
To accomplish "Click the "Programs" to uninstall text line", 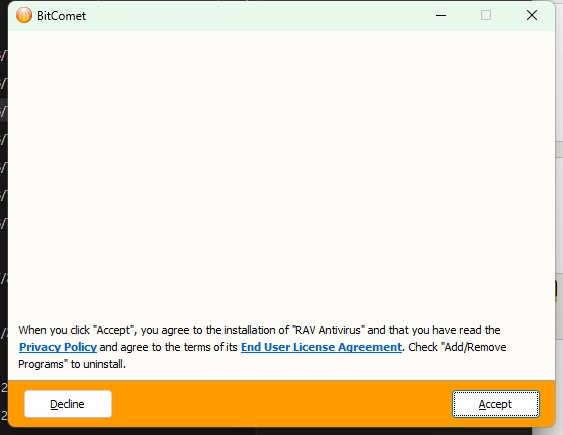I will point(72,364).
